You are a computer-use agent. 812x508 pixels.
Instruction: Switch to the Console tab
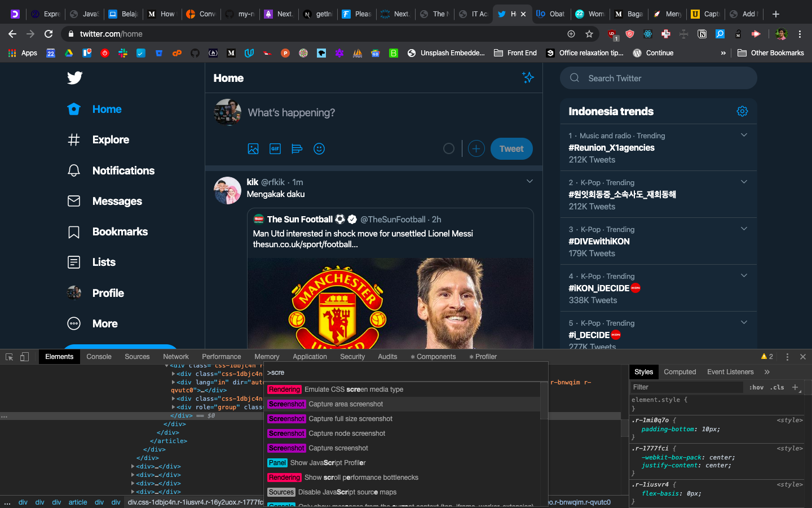click(x=99, y=357)
